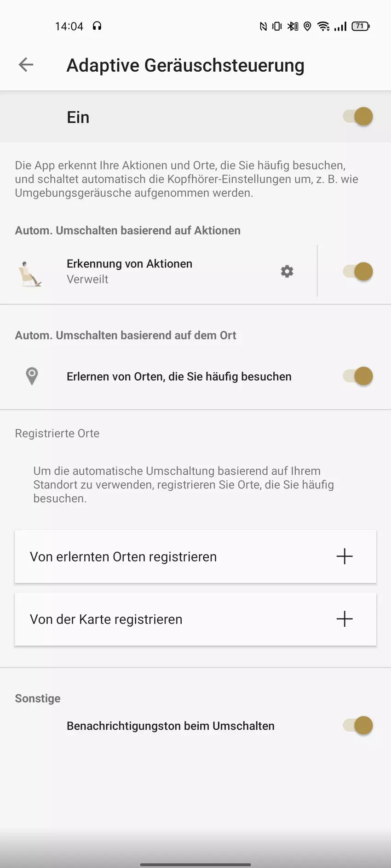
Task: Turn off the main Ein switch
Action: (358, 117)
